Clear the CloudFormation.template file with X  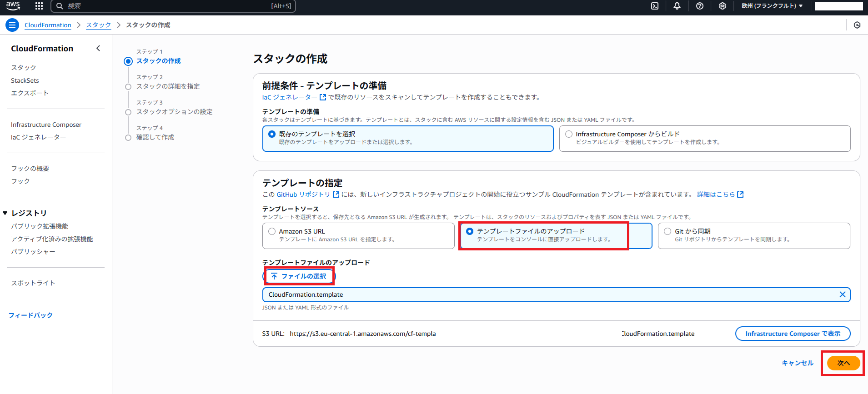843,294
